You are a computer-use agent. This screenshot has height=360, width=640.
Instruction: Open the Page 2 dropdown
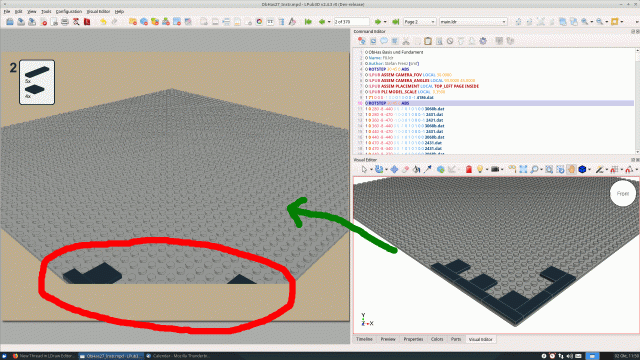420,22
